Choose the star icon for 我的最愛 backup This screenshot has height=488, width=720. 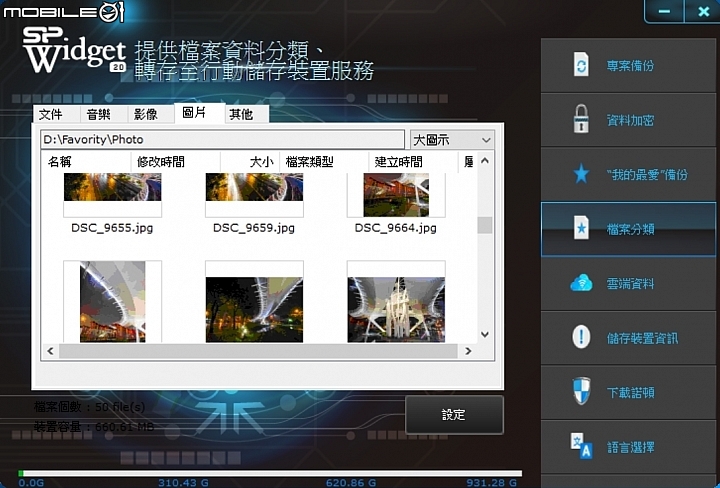pos(581,174)
